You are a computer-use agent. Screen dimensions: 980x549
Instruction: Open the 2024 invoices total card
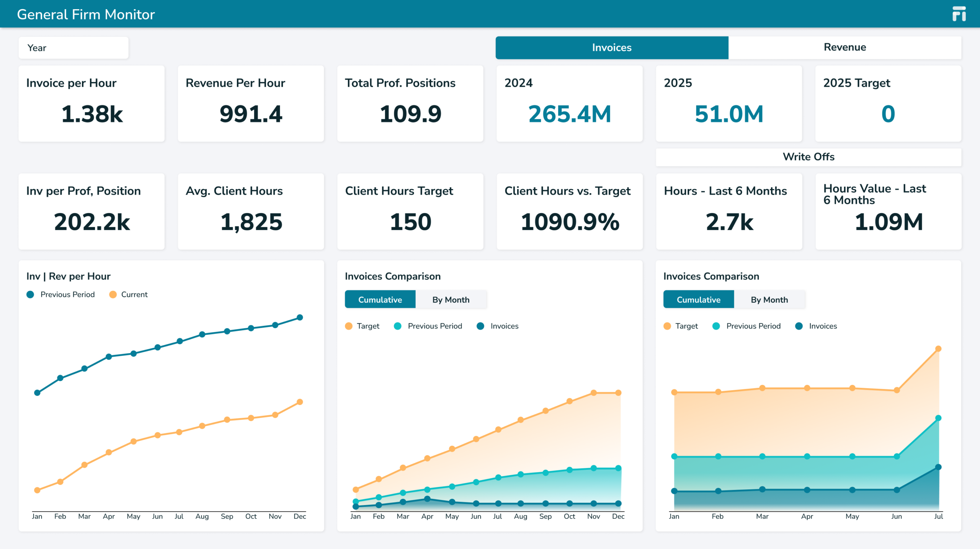click(569, 104)
